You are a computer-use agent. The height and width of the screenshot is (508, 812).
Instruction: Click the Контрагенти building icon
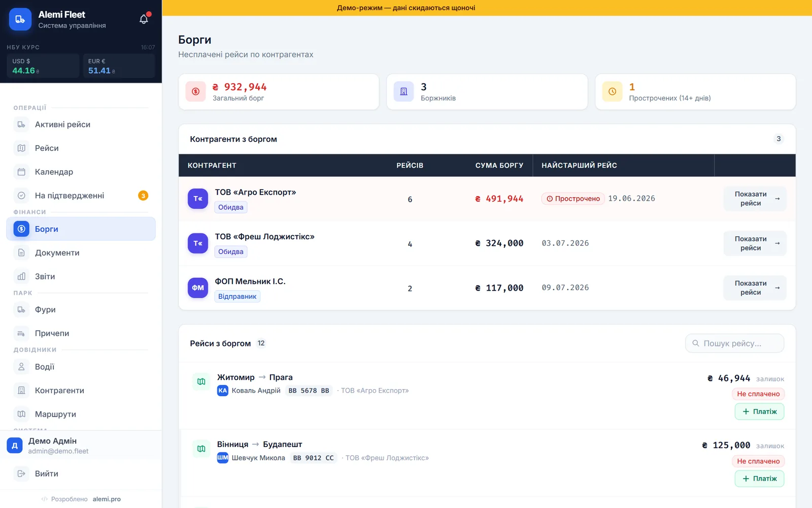point(21,390)
